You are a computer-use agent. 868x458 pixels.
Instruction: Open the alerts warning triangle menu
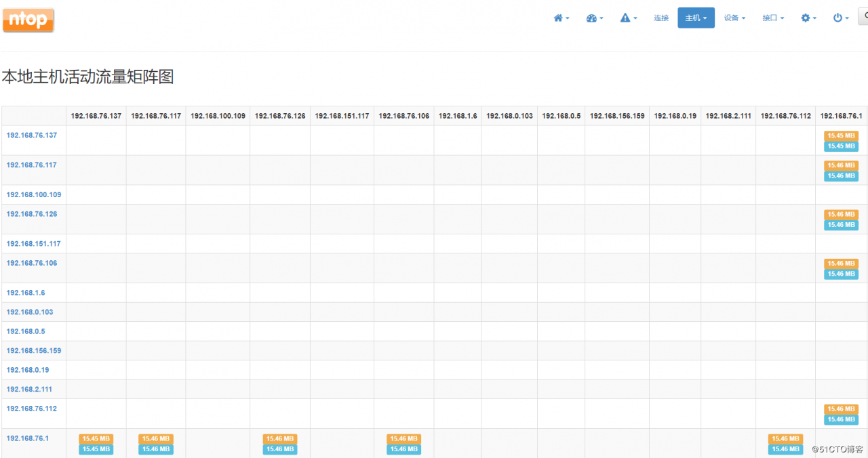629,18
